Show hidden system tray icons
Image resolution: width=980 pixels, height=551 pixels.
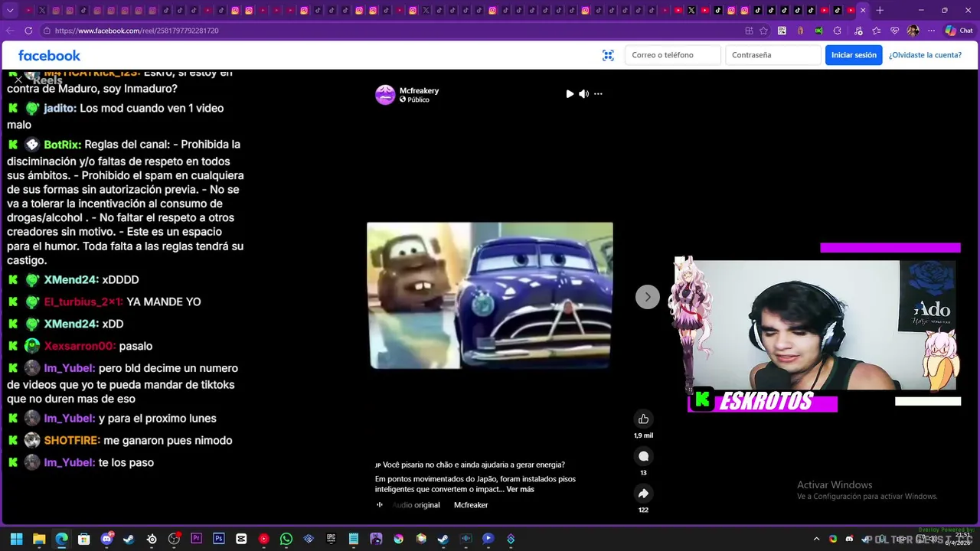coord(816,539)
